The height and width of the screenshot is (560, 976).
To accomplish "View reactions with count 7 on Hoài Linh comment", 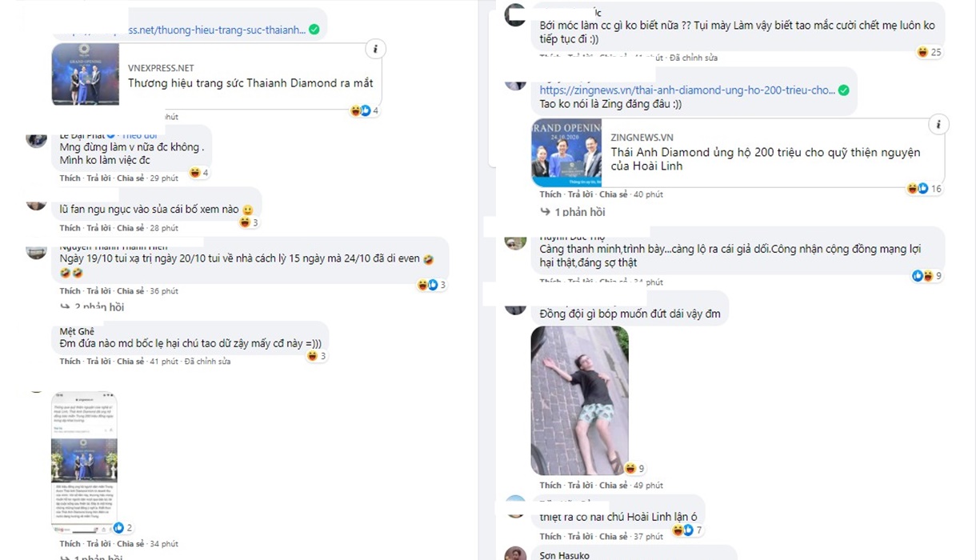I will pyautogui.click(x=687, y=530).
